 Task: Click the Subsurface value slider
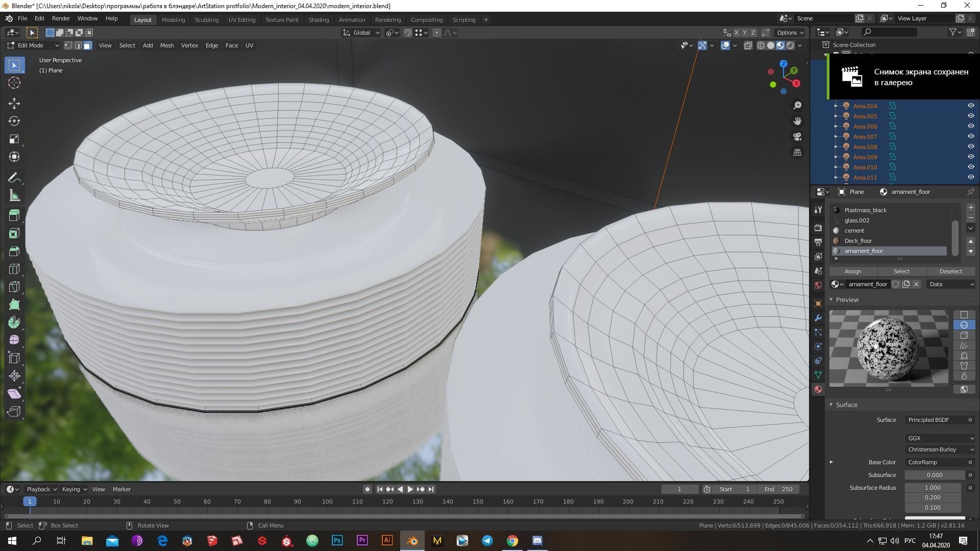[x=935, y=475]
